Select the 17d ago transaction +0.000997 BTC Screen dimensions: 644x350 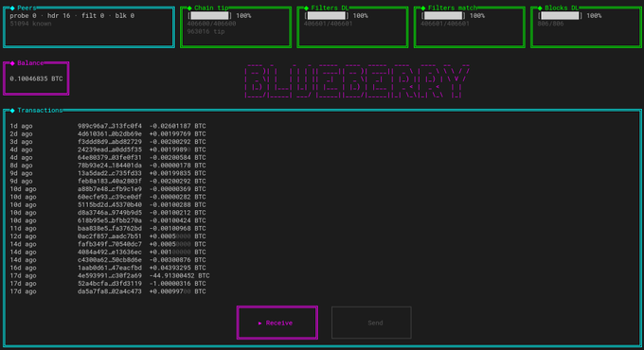[x=108, y=291]
